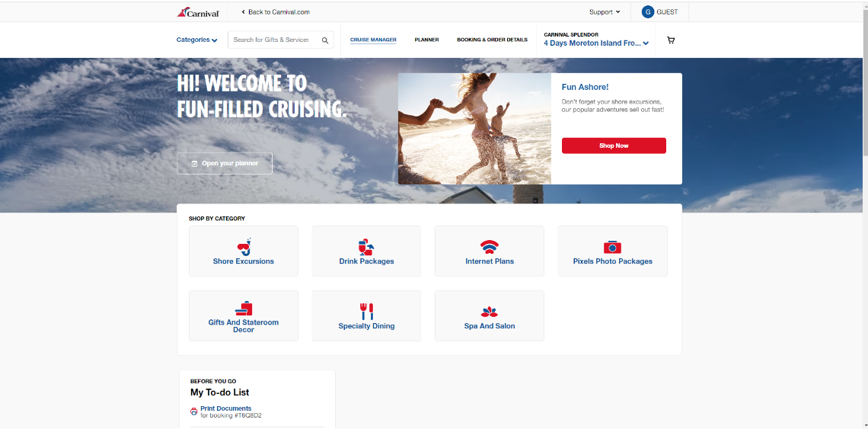This screenshot has height=429, width=868.
Task: Switch to the Cruise Manager tab
Action: tap(373, 40)
